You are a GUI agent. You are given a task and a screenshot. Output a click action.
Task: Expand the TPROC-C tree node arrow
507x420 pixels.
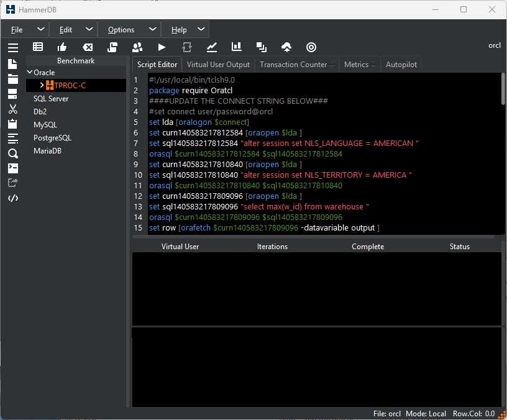[42, 85]
